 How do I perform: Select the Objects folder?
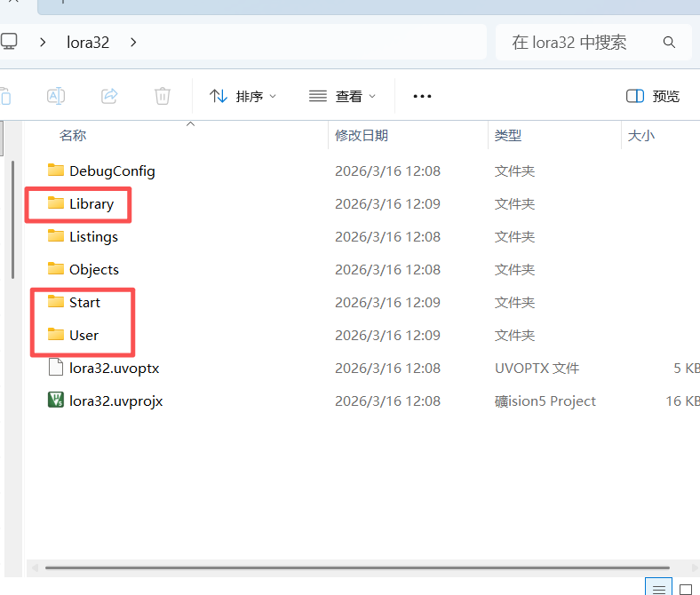click(x=94, y=270)
